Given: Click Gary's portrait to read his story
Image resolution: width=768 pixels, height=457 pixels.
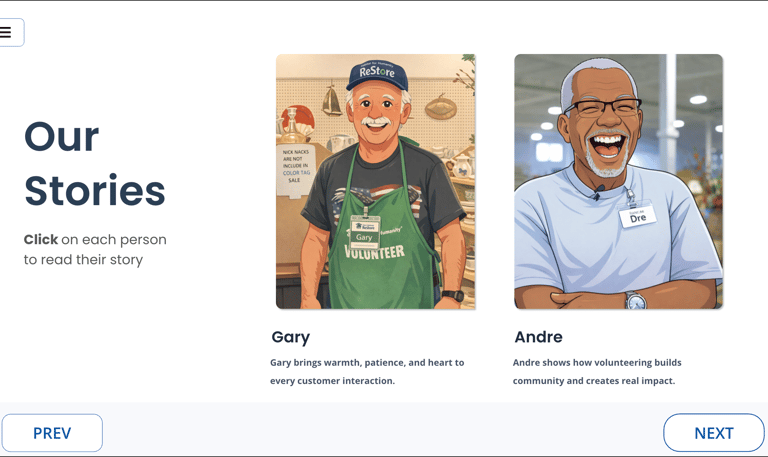Looking at the screenshot, I should point(376,182).
